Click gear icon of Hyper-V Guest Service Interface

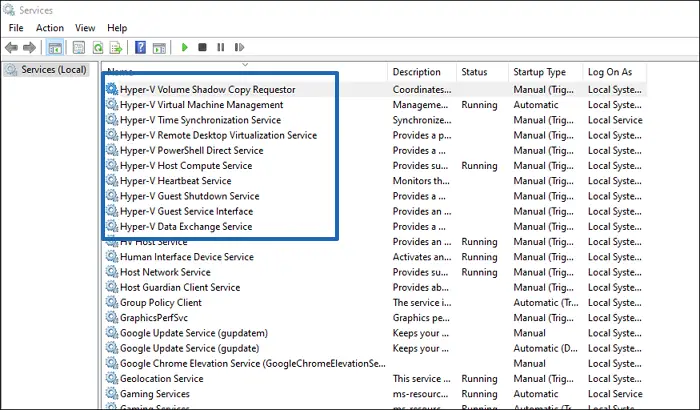(x=112, y=211)
